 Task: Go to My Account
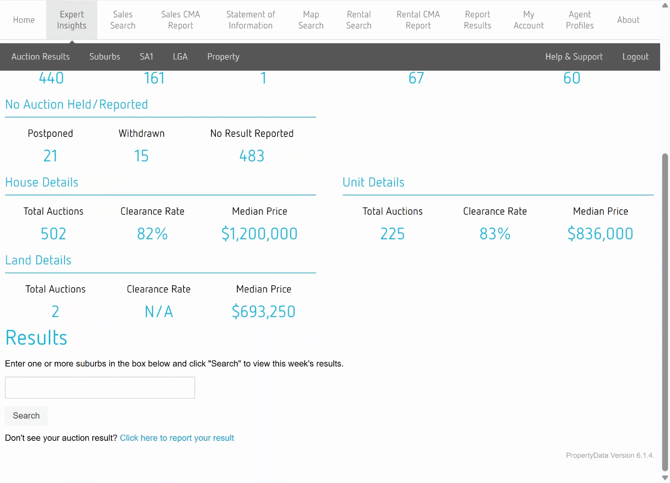tap(528, 20)
